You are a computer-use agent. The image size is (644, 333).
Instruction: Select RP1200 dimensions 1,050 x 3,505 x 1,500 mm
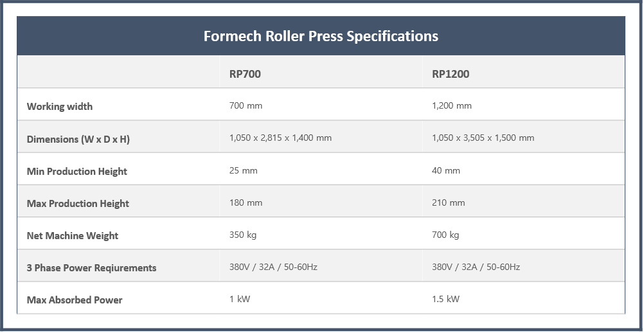[483, 138]
